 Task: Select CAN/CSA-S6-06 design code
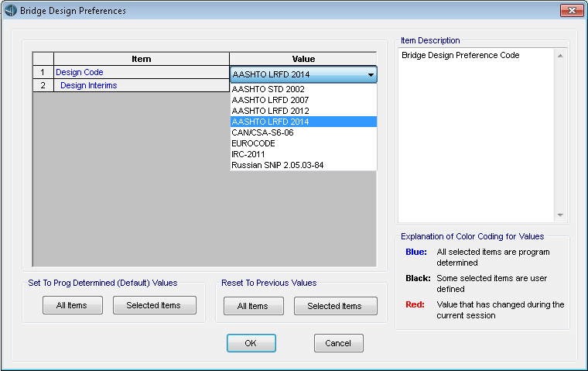303,132
